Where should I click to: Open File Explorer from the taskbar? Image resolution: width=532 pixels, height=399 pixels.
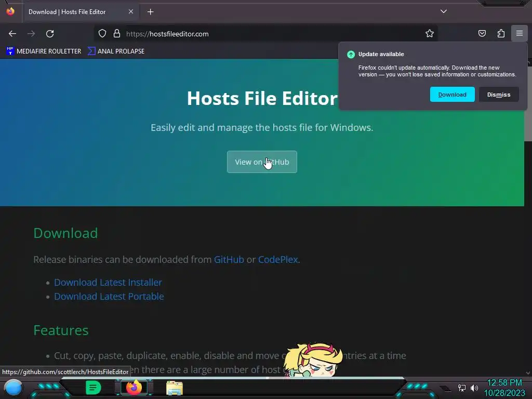click(175, 388)
